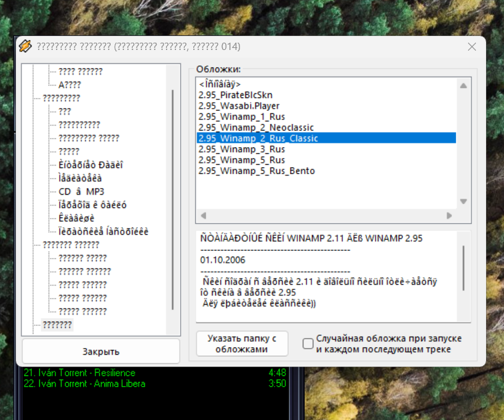Click the skin list's left arrow
Viewport: 504px width, 420px height.
click(203, 215)
